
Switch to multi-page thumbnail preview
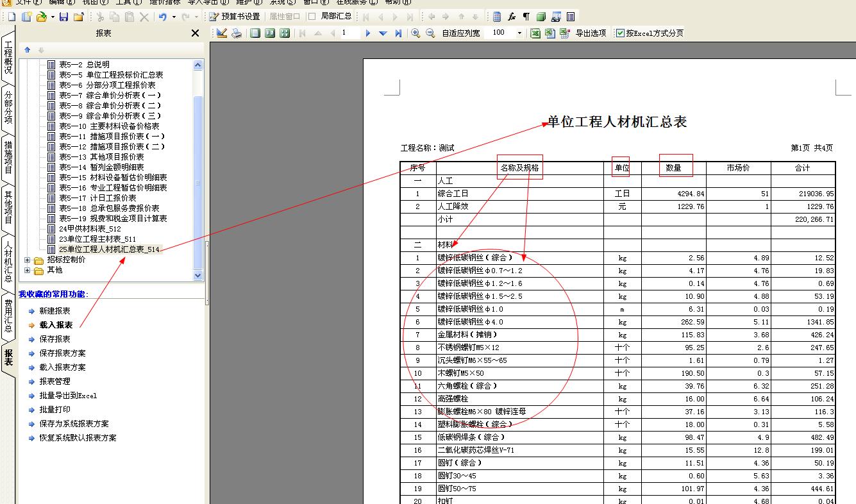[x=285, y=33]
